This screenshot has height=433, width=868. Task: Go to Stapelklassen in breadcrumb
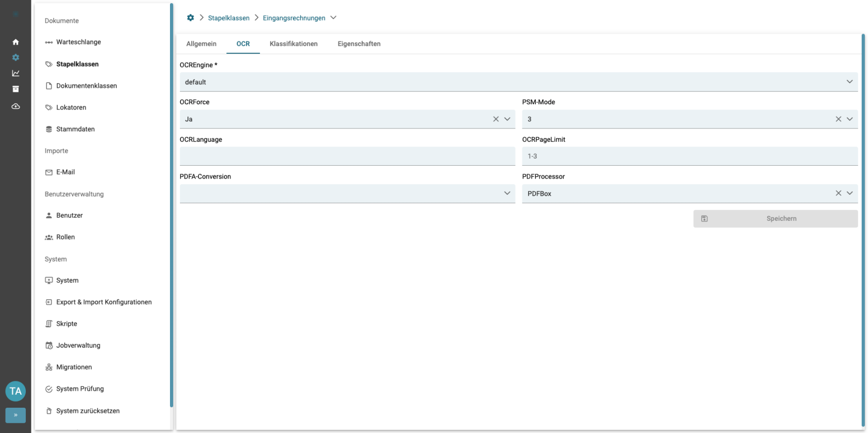pyautogui.click(x=228, y=18)
